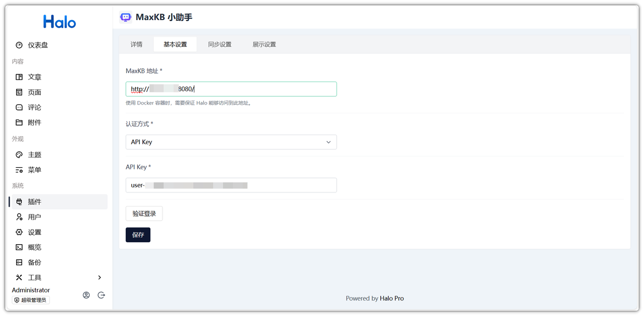Image resolution: width=644 pixels, height=316 pixels.
Task: Click the 保存 save button
Action: (x=138, y=235)
